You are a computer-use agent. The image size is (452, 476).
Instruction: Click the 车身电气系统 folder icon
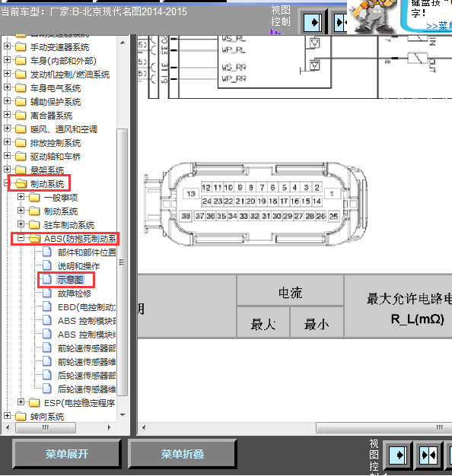[x=21, y=87]
